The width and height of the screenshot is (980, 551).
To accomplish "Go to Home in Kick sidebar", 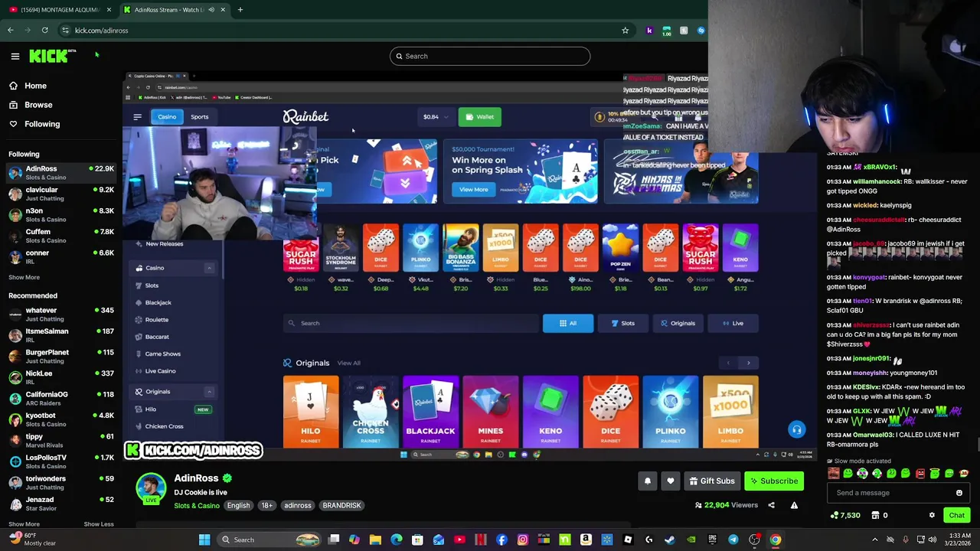I will point(28,86).
